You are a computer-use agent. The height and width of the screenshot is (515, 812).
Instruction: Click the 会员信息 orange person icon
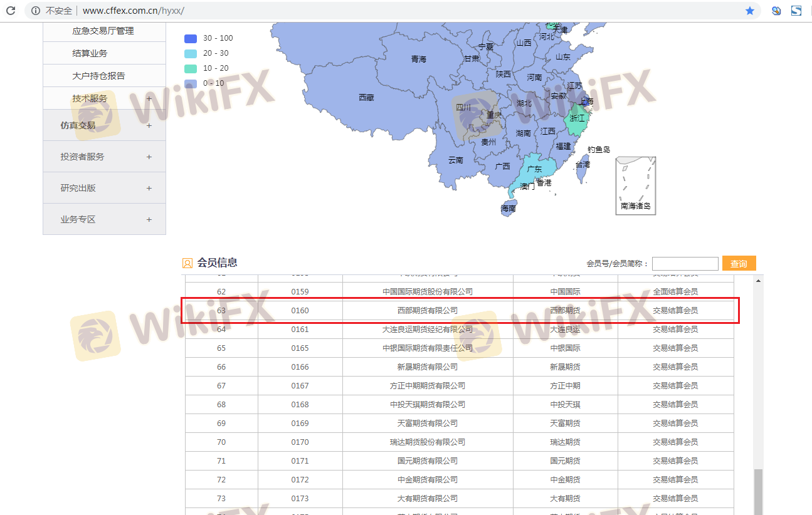pyautogui.click(x=187, y=263)
